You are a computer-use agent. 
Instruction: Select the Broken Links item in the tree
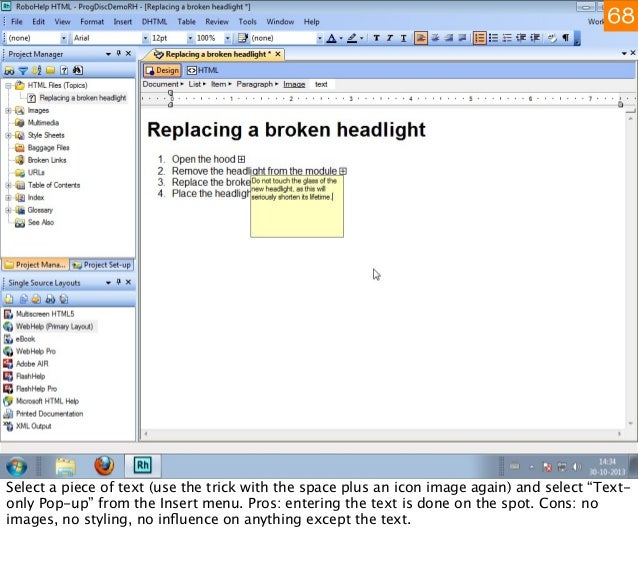pyautogui.click(x=47, y=160)
